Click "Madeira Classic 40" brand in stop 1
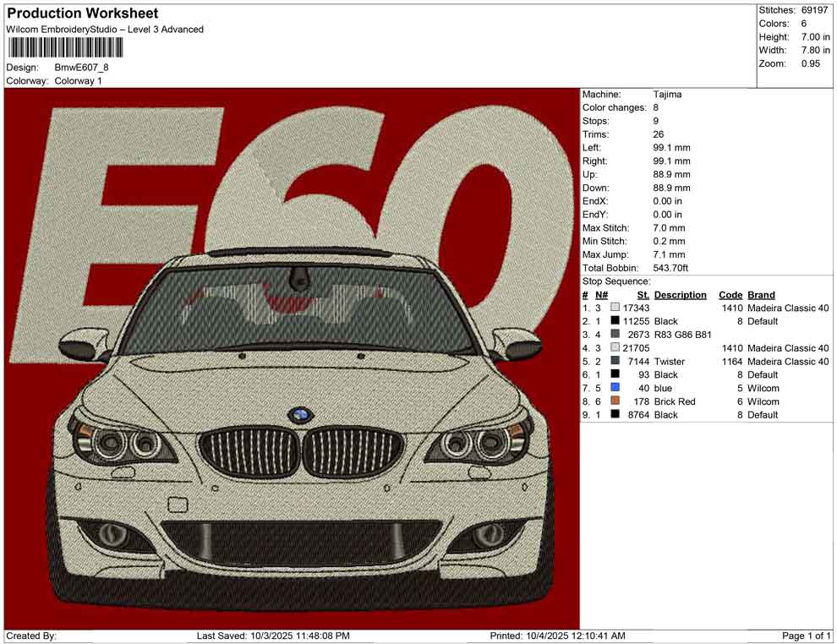 [789, 308]
